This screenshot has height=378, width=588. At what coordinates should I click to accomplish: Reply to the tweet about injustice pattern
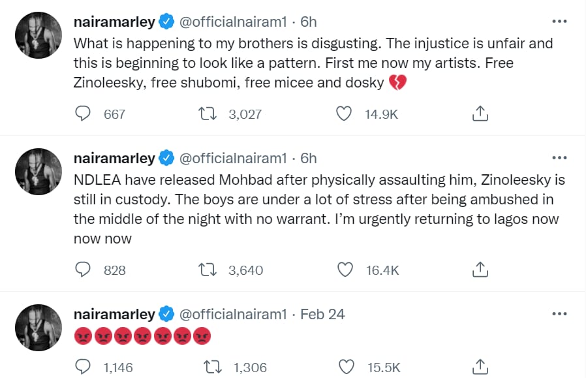83,113
